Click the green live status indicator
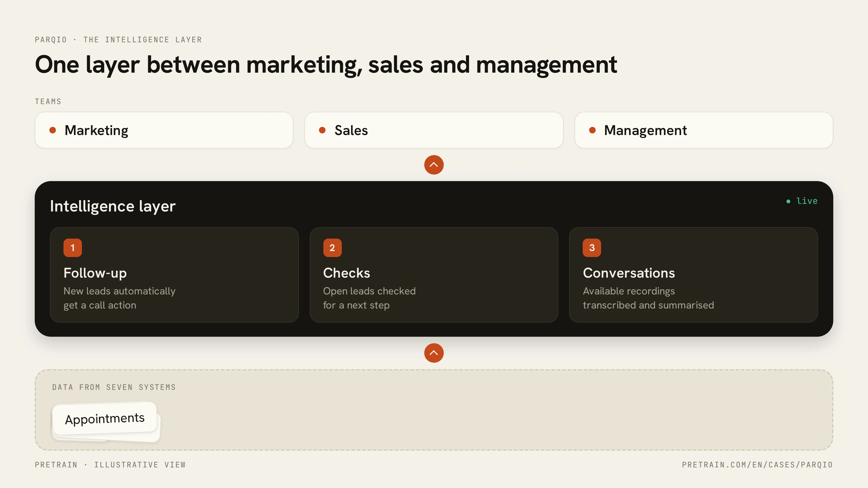Viewport: 868px width, 488px height. (x=802, y=201)
